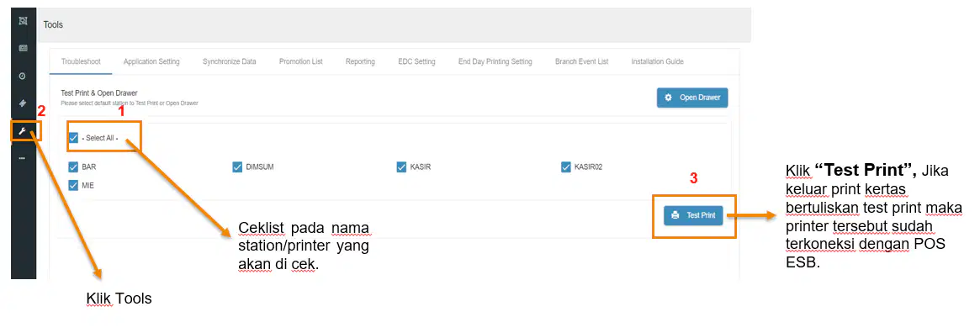Image resolution: width=980 pixels, height=333 pixels.
Task: Click the Open Drawer label text
Action: pyautogui.click(x=700, y=98)
